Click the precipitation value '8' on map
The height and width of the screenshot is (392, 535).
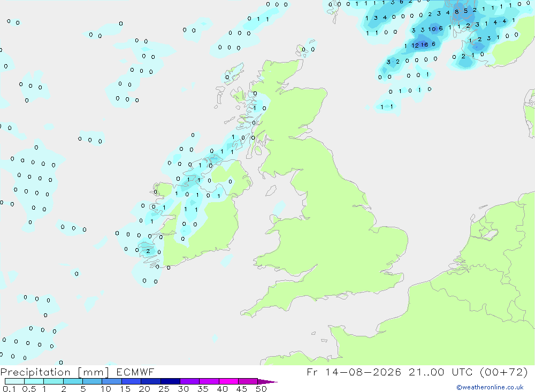(456, 12)
